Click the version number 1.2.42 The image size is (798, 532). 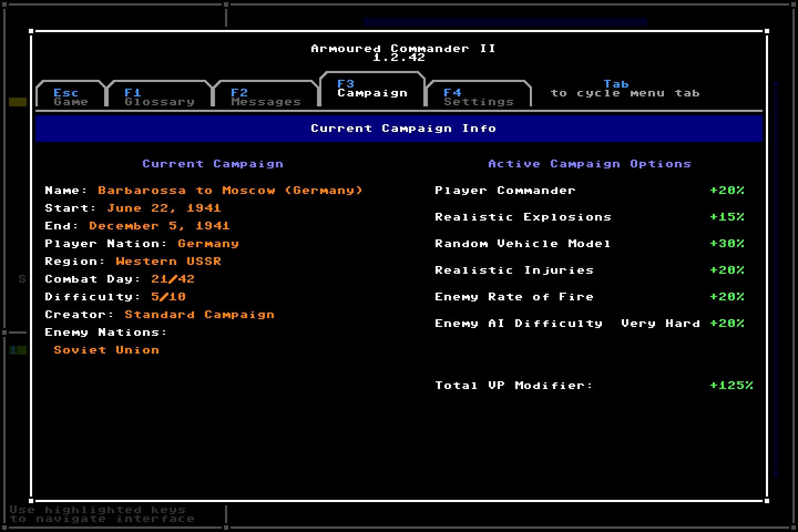pyautogui.click(x=399, y=57)
